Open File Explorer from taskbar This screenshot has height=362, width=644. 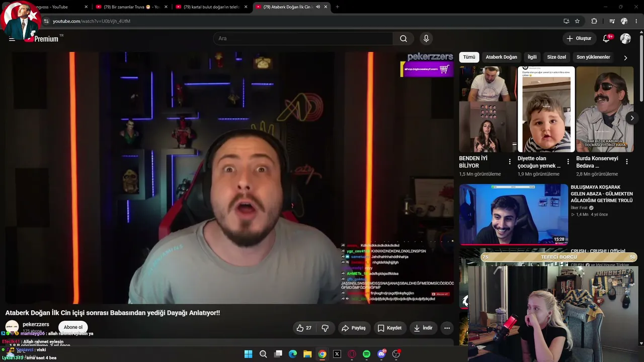click(x=307, y=354)
